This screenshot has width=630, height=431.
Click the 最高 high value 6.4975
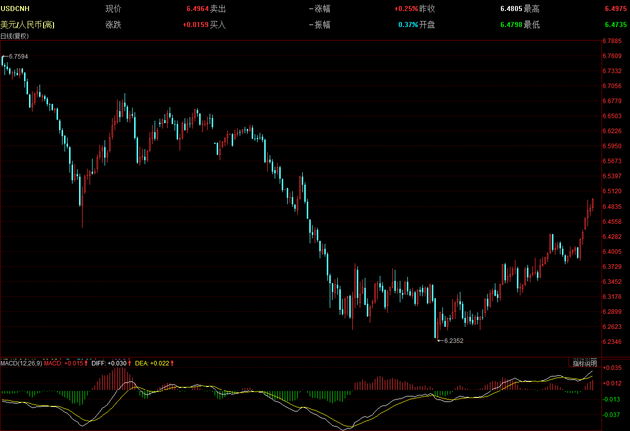pos(616,8)
